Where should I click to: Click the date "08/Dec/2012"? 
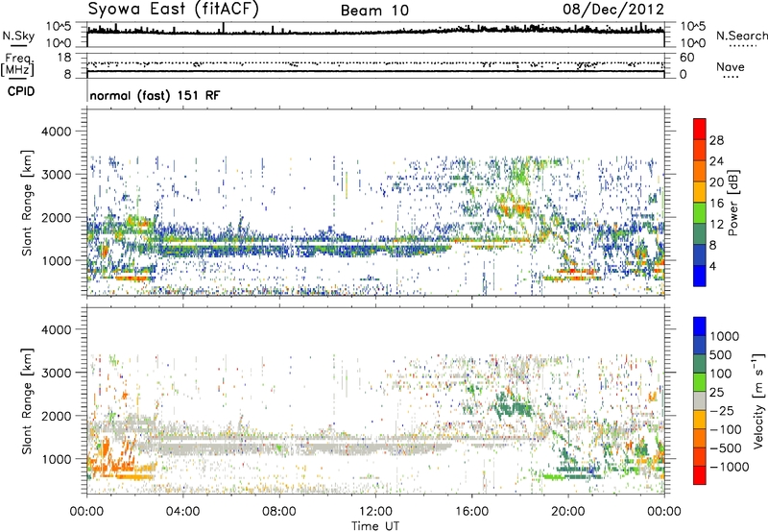[x=613, y=9]
